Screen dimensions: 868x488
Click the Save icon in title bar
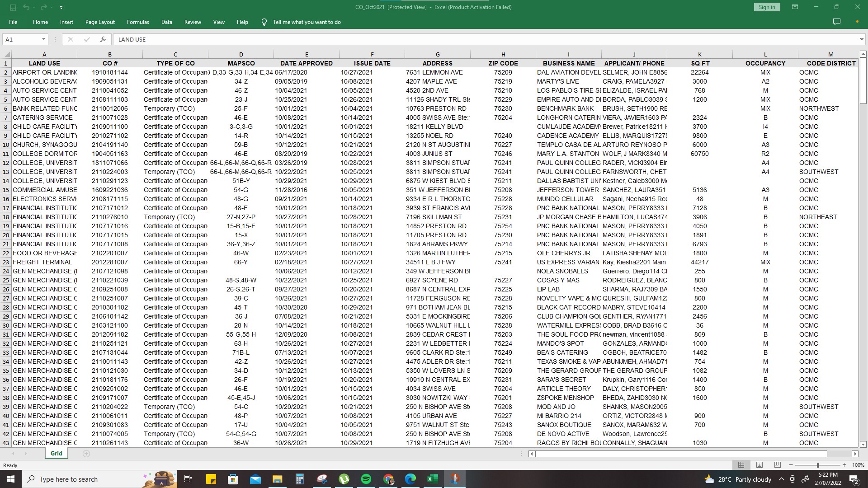13,7
